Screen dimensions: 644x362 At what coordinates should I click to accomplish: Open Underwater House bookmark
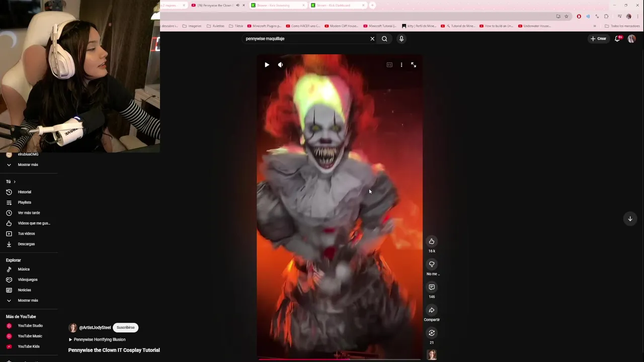coord(534,26)
